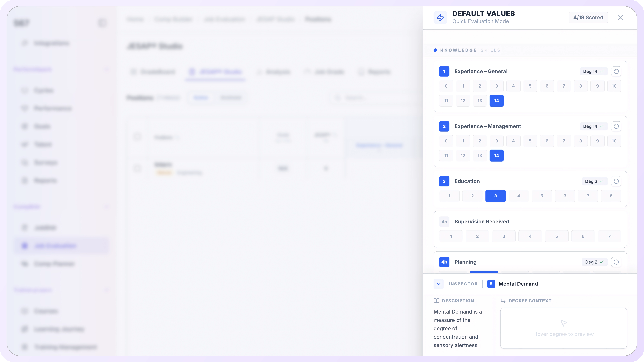644x362 pixels.
Task: Choose degree 5 for Education
Action: [542, 196]
